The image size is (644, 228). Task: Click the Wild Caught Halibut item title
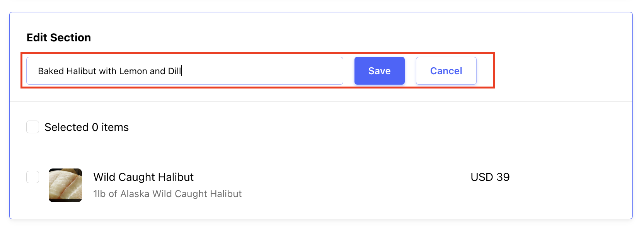(143, 177)
